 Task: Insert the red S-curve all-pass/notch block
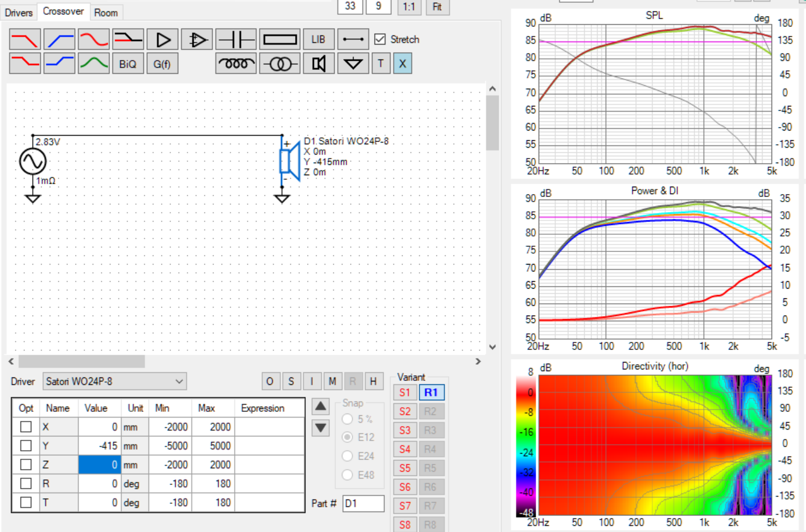(93, 40)
